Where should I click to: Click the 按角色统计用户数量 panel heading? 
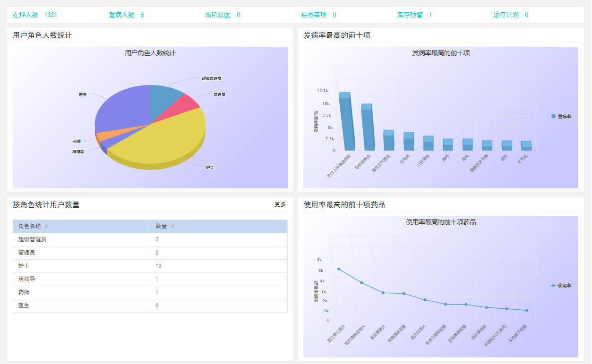tap(46, 204)
